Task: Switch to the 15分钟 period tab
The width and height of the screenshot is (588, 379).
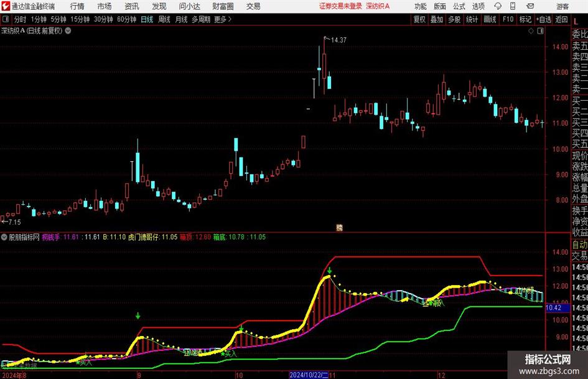Action: 80,19
